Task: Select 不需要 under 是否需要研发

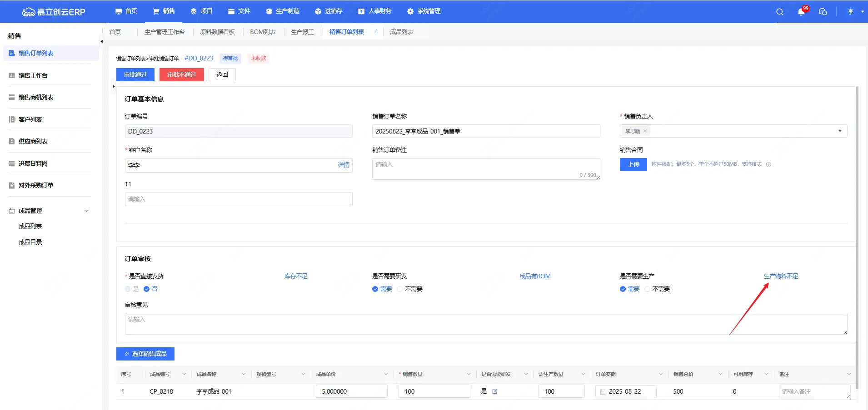Action: pyautogui.click(x=400, y=289)
